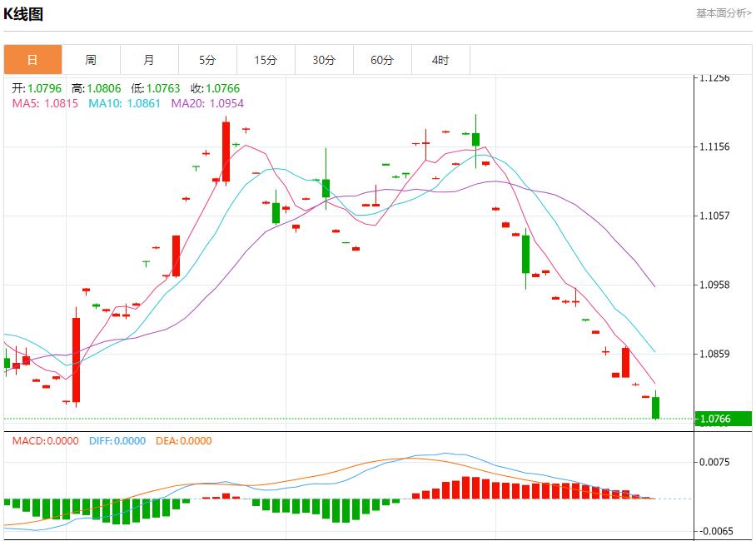This screenshot has width=756, height=541.
Task: Click the 1.1156 price axis label
Action: 715,147
